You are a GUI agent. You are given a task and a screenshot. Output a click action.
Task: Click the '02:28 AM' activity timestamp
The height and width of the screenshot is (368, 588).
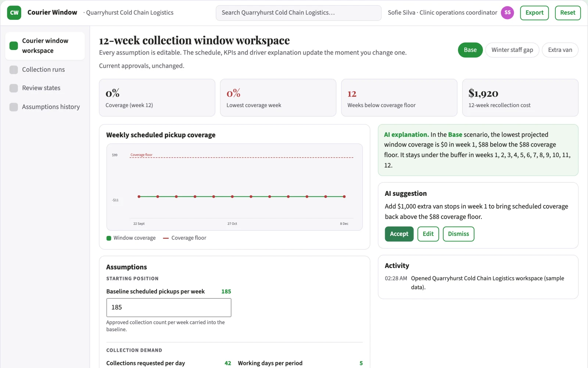coord(396,279)
